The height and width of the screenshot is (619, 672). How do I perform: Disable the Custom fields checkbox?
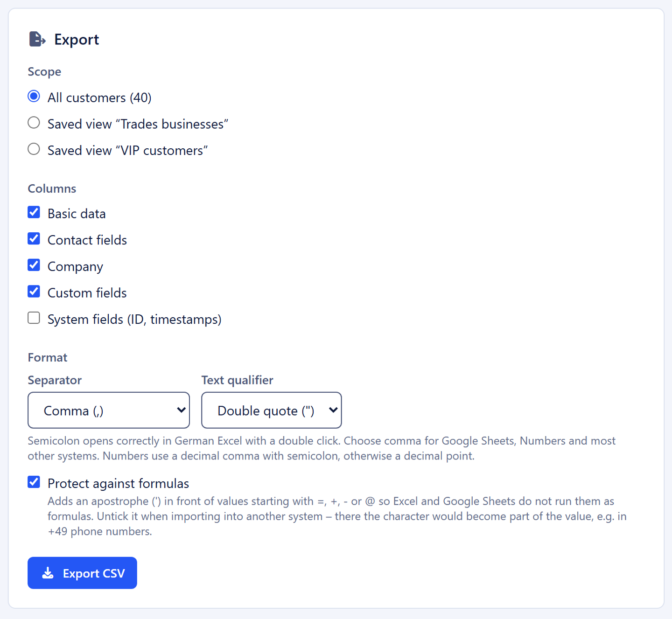click(x=34, y=292)
